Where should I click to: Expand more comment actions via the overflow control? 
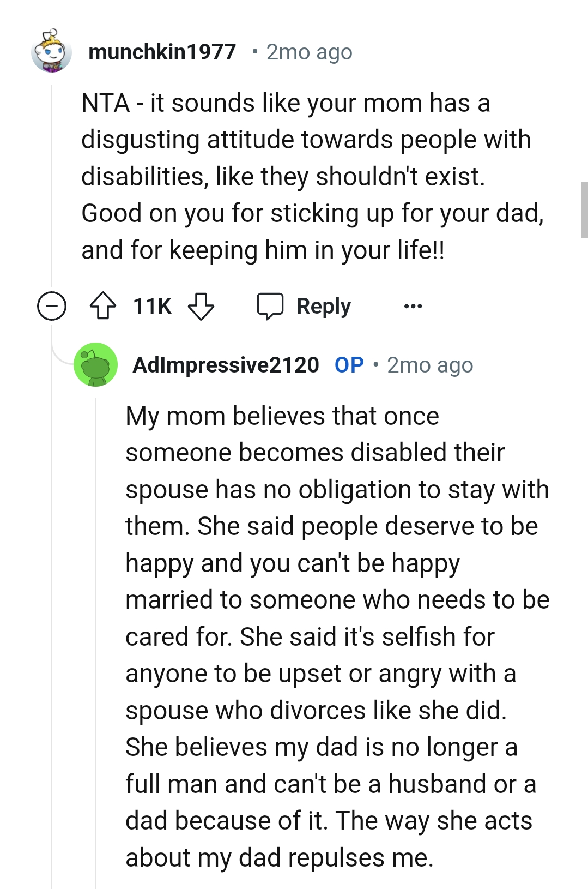(413, 306)
